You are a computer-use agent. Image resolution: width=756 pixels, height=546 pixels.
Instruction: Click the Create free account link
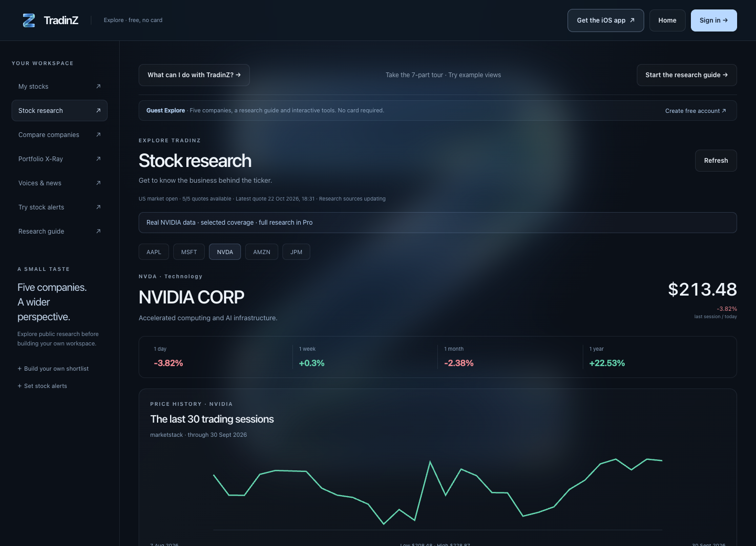(696, 111)
